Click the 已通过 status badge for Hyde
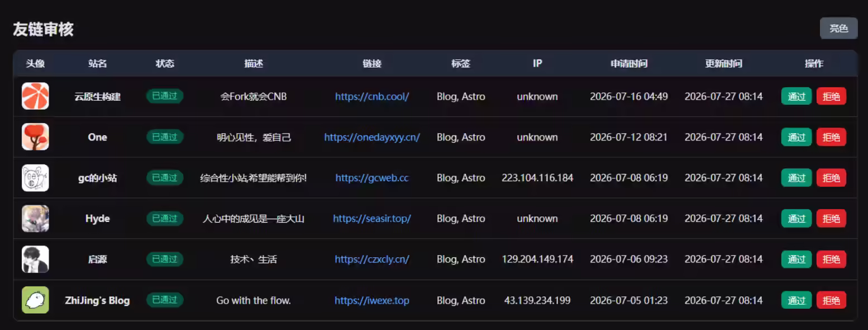868x330 pixels. click(165, 219)
